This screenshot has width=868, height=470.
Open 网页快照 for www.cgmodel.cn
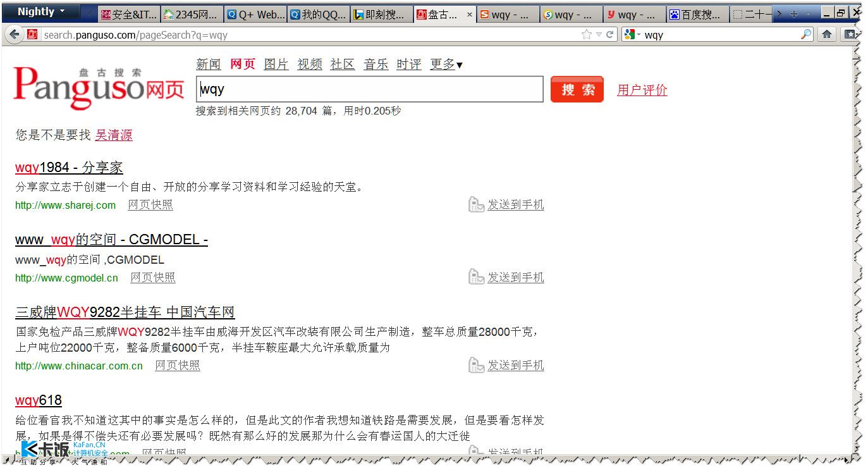point(153,277)
